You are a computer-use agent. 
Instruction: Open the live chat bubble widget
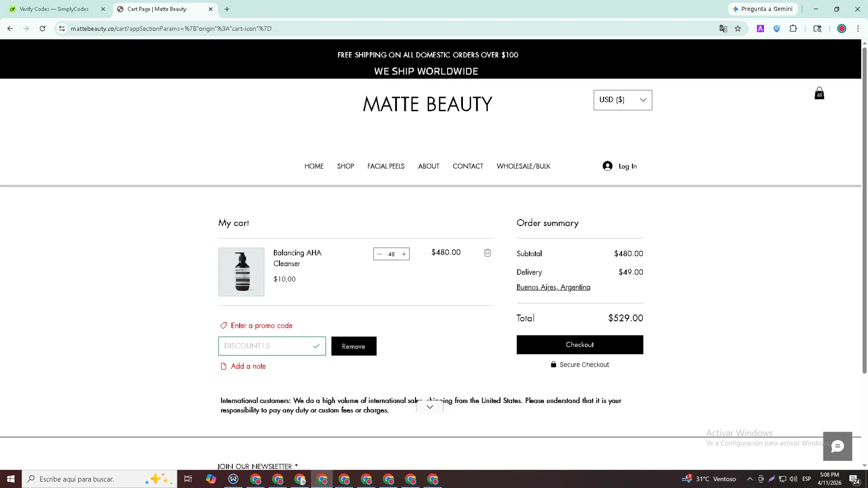pos(838,446)
